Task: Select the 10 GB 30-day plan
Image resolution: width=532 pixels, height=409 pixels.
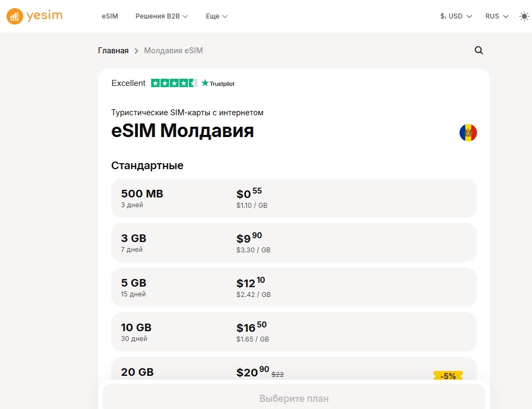Action: coord(294,332)
